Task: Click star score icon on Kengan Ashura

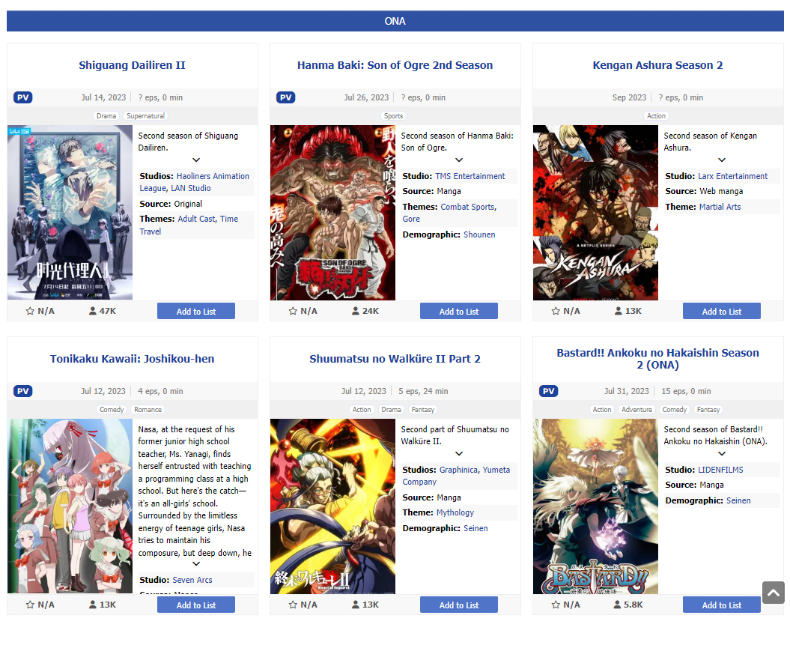Action: pos(556,311)
